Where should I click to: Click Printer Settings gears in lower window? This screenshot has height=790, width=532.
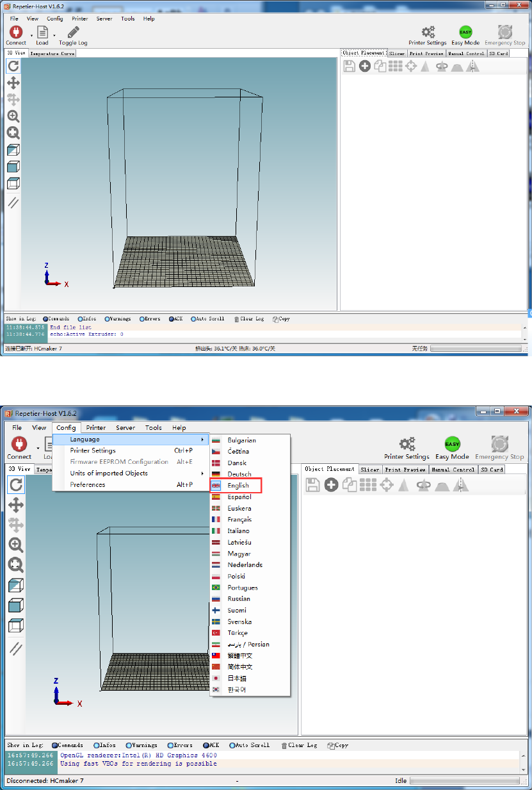(x=407, y=445)
